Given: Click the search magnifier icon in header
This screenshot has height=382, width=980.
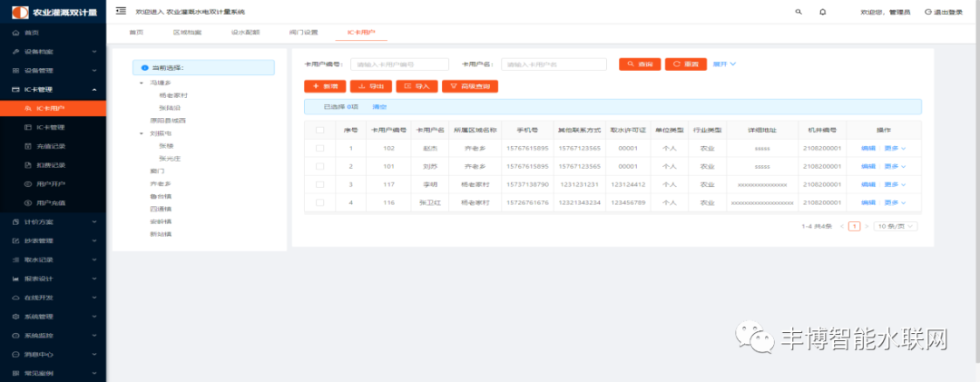Looking at the screenshot, I should click(799, 12).
